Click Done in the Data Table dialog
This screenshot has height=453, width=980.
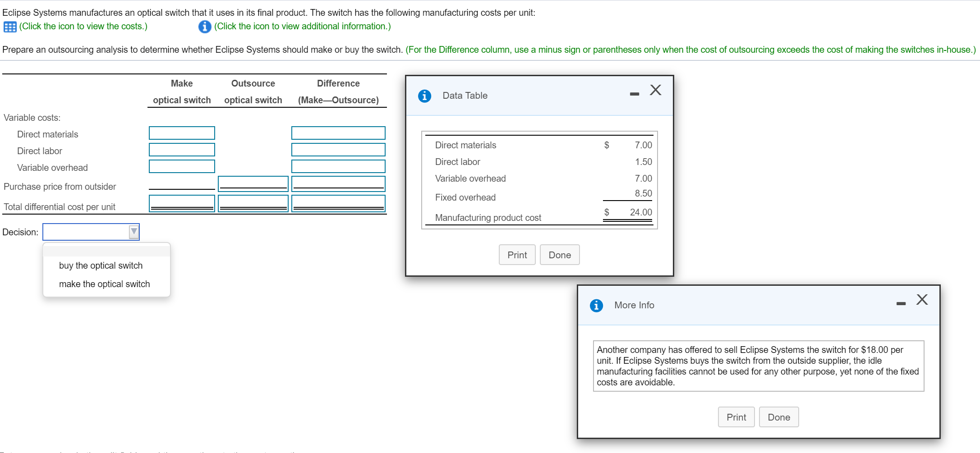560,255
